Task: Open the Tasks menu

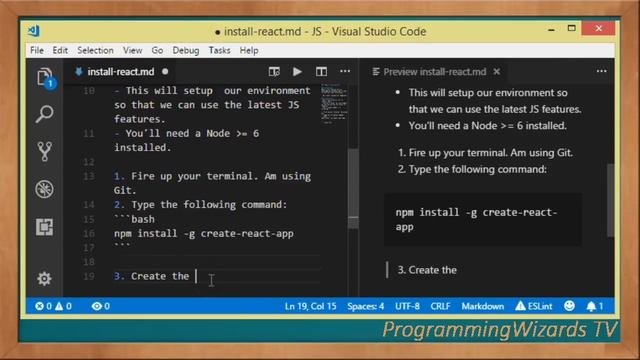Action: [220, 50]
